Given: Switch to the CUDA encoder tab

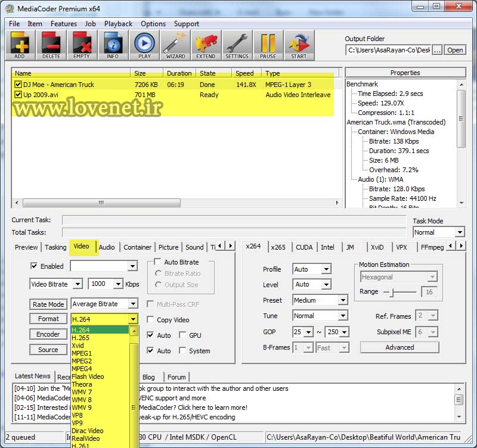Looking at the screenshot, I should 304,247.
